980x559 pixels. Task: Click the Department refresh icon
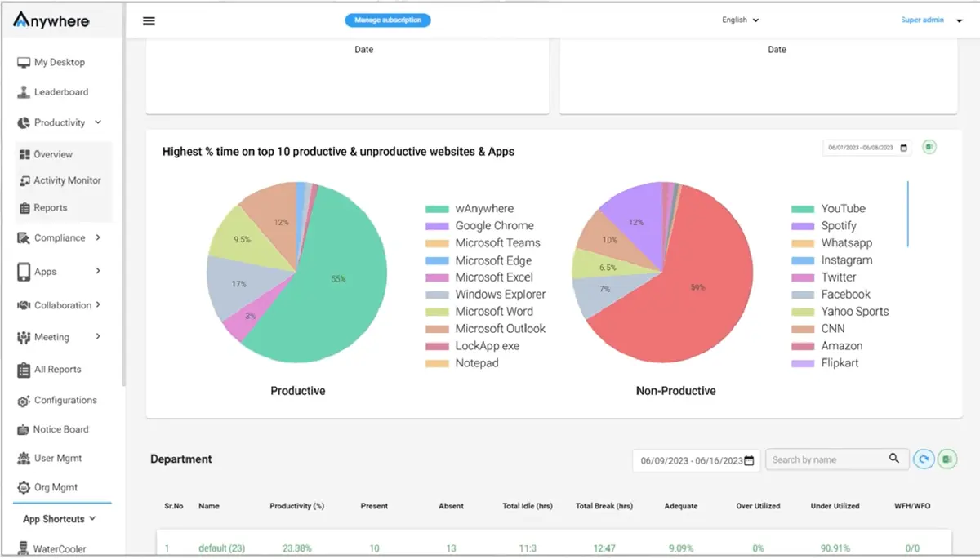pos(923,459)
